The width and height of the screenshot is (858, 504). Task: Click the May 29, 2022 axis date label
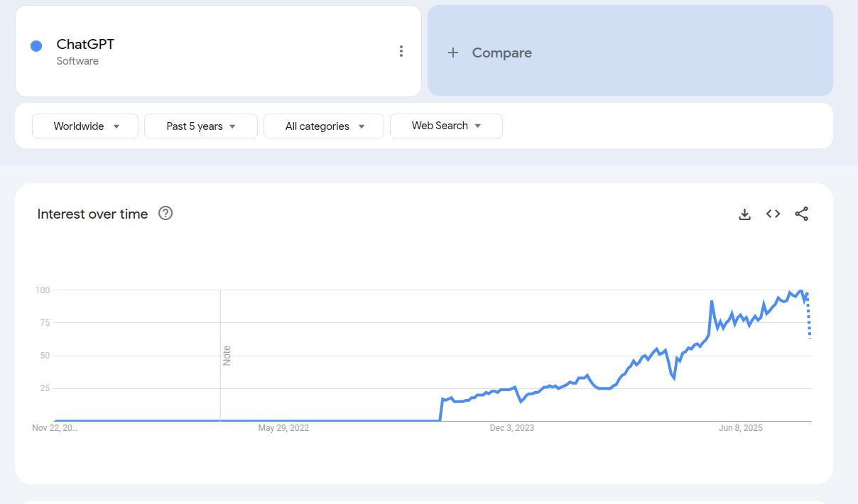pyautogui.click(x=283, y=428)
